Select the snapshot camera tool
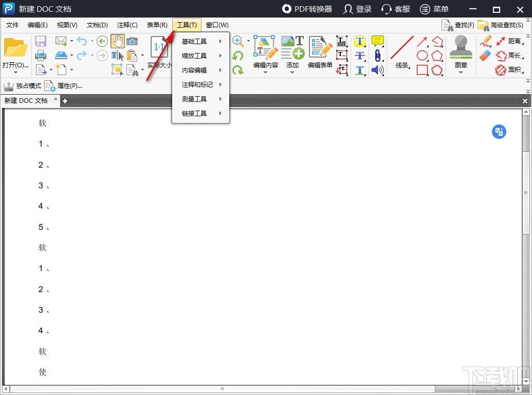The width and height of the screenshot is (532, 395). [x=133, y=41]
